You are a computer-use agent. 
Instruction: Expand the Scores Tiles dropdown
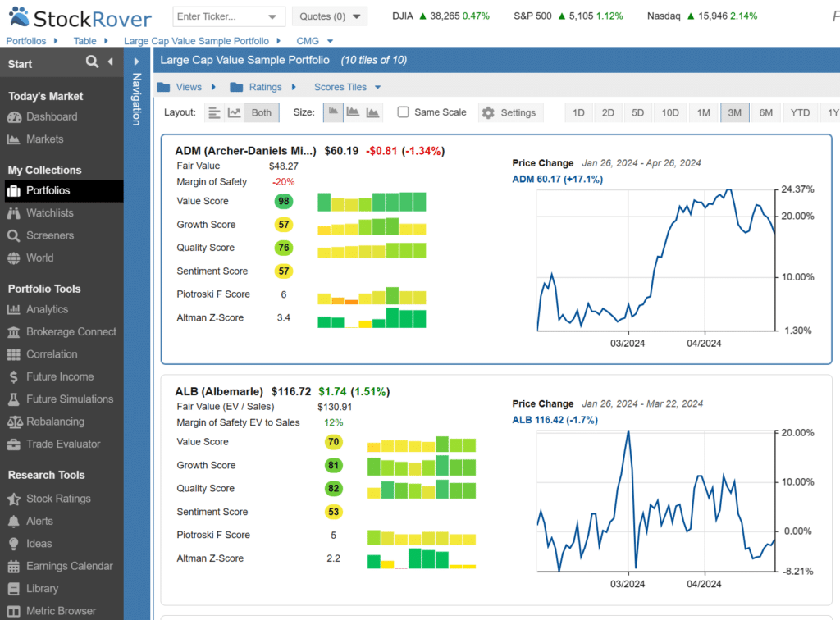coord(348,87)
